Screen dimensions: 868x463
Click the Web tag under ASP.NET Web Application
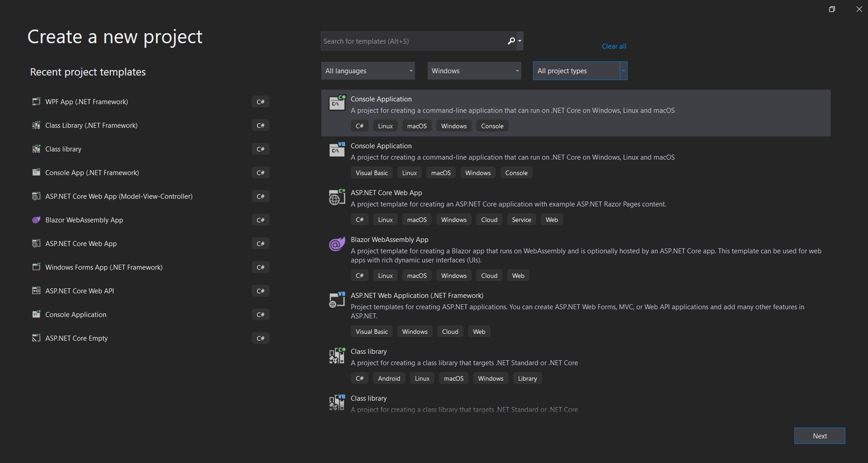click(x=479, y=332)
